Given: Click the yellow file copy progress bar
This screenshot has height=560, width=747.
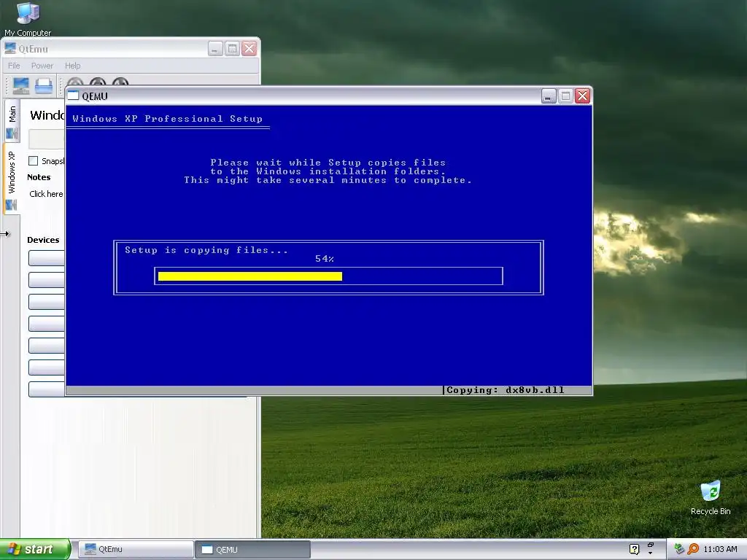Looking at the screenshot, I should pyautogui.click(x=250, y=276).
